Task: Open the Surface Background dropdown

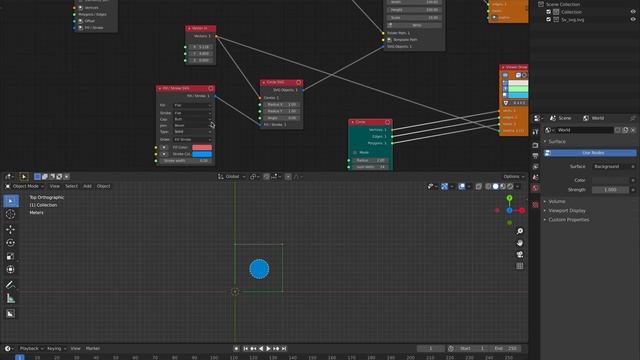Action: point(613,167)
